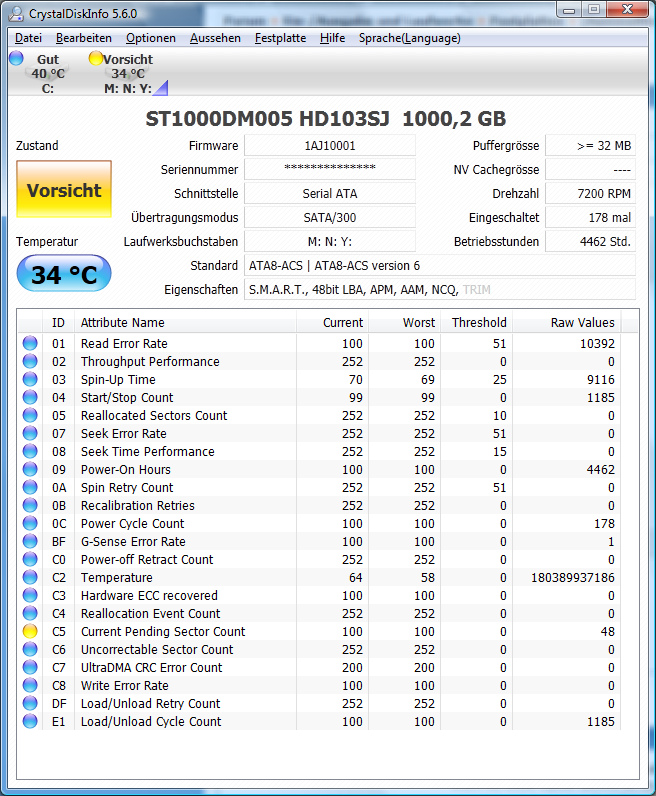
Task: Click the 34 °C temperature indicator
Action: (64, 274)
